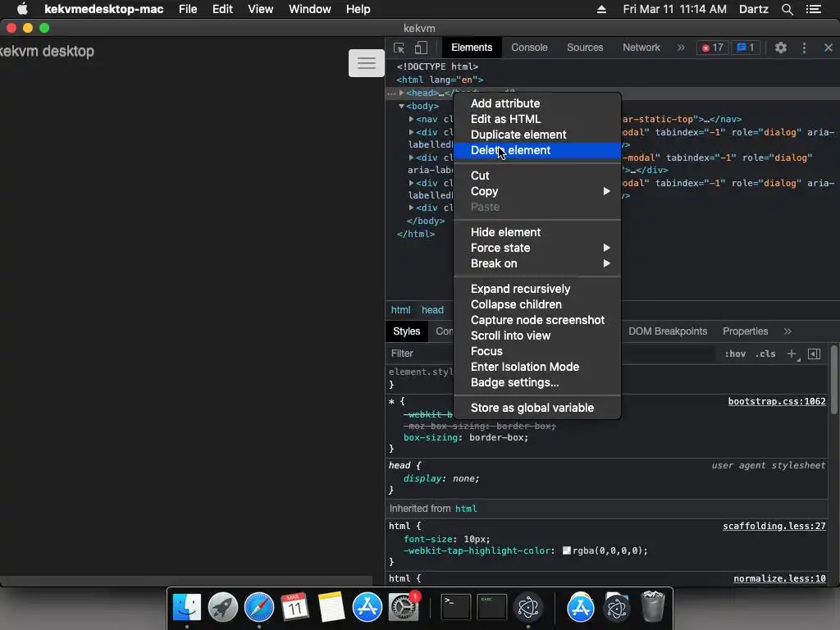Expand the nav element node

coord(411,119)
